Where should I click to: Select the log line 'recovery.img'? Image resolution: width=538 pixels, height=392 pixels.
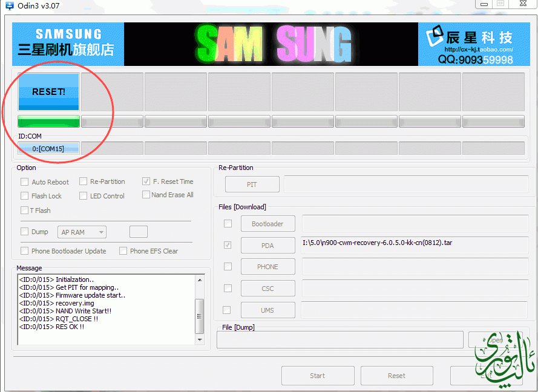57,303
